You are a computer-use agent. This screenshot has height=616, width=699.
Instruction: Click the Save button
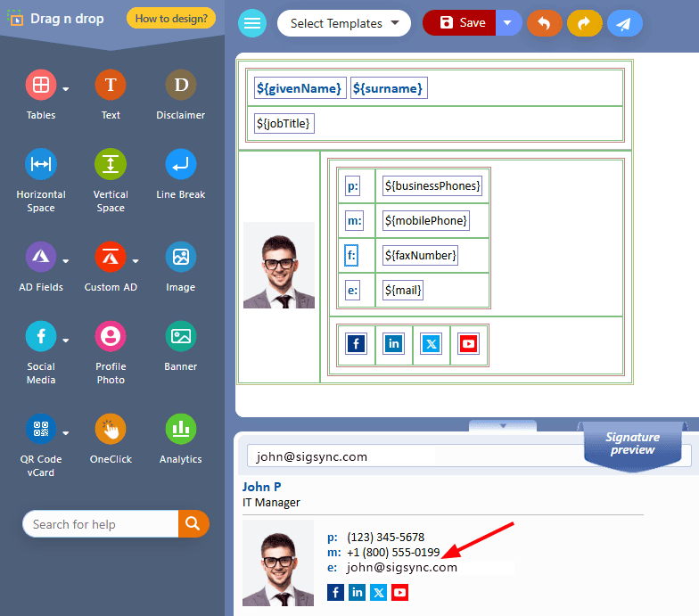click(x=460, y=23)
